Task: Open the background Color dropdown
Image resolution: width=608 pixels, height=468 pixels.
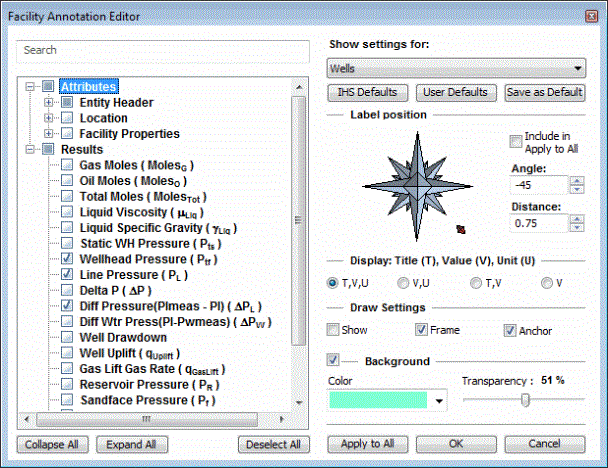Action: [x=440, y=401]
